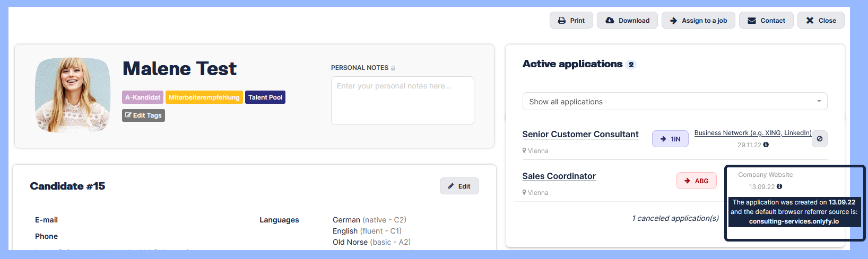Focus the personal notes text field
Image resolution: width=868 pixels, height=259 pixels.
point(402,101)
